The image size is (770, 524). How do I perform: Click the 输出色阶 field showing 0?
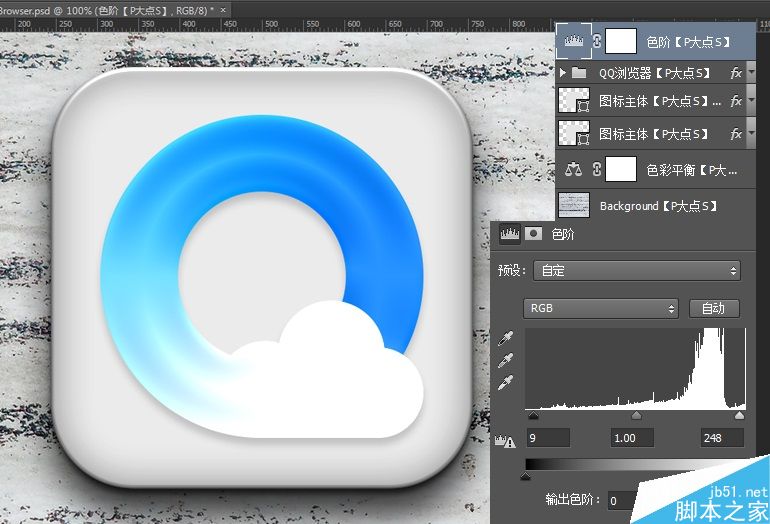point(623,501)
